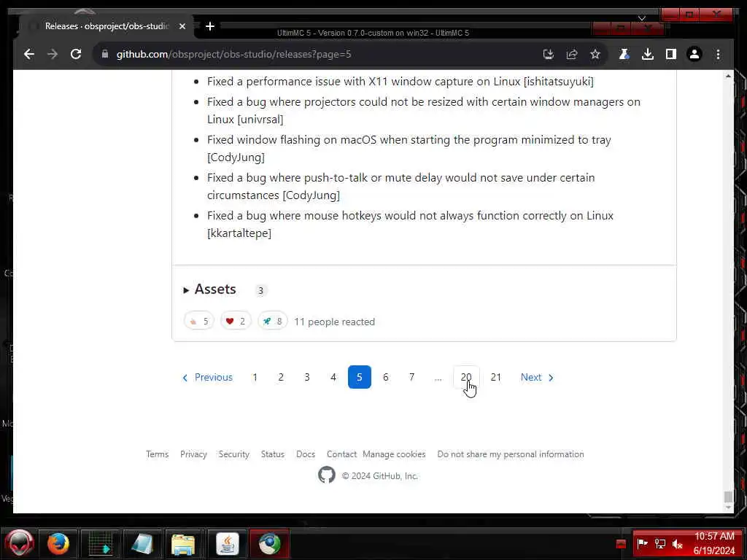Bookmark this page with the star icon

point(595,54)
